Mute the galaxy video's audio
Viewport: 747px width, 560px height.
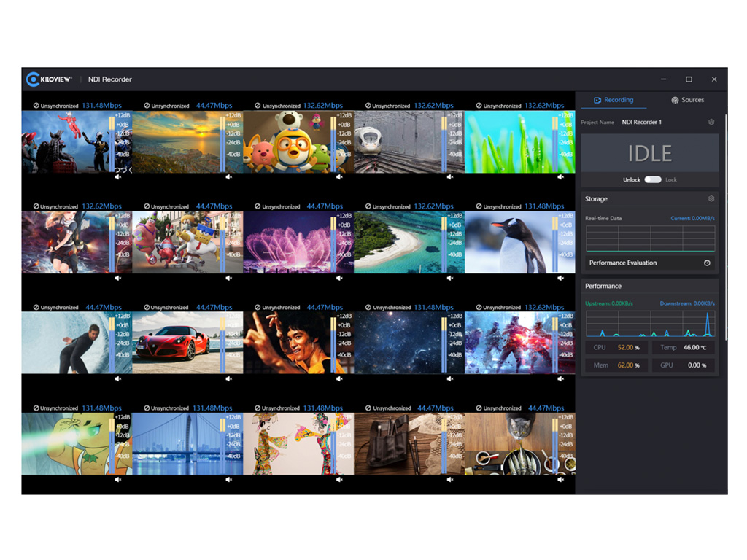tap(449, 378)
